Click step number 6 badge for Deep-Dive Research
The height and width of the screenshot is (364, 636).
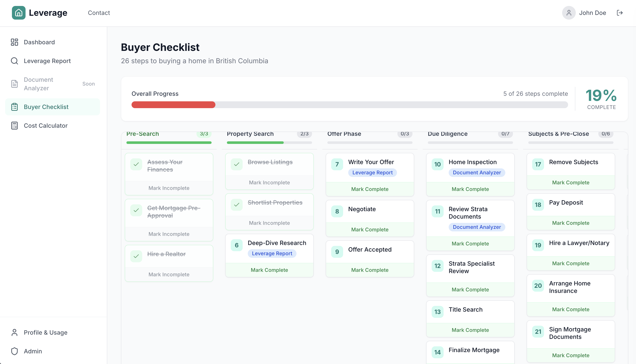[x=237, y=245]
